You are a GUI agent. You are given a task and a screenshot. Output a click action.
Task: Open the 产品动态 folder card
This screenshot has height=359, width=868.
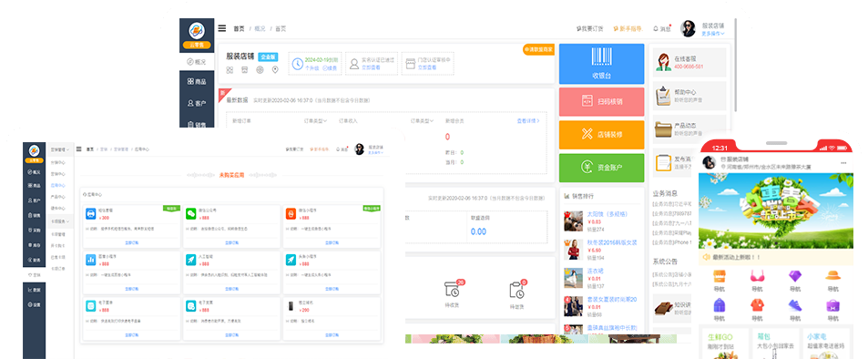coord(689,128)
